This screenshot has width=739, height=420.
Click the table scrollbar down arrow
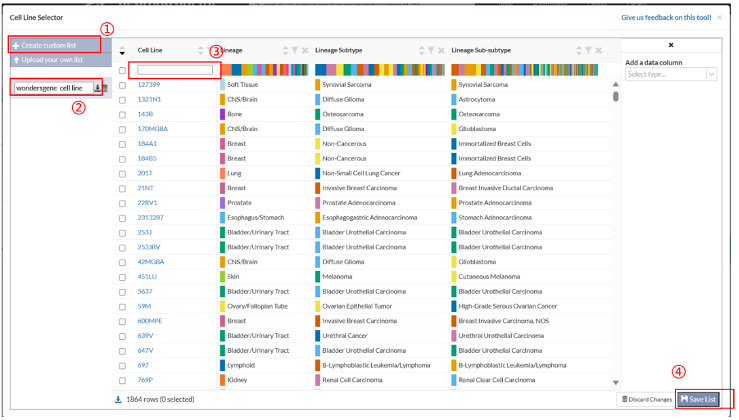click(x=616, y=383)
